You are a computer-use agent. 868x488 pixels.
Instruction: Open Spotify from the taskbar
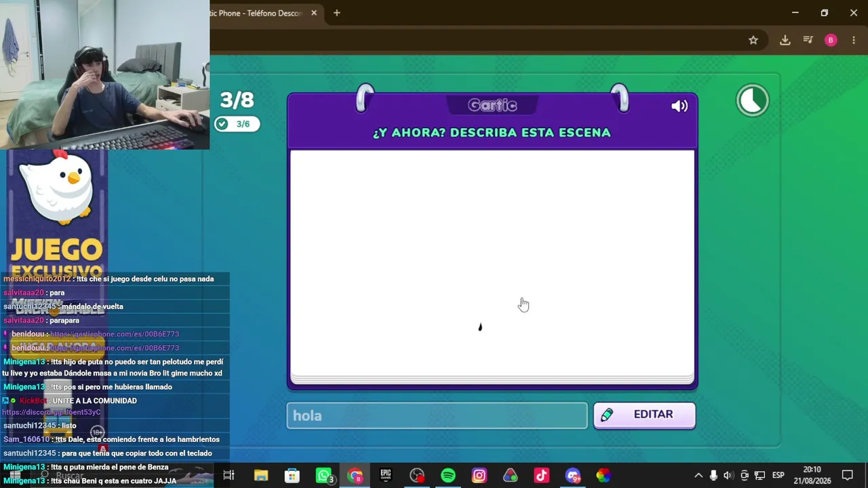click(448, 475)
